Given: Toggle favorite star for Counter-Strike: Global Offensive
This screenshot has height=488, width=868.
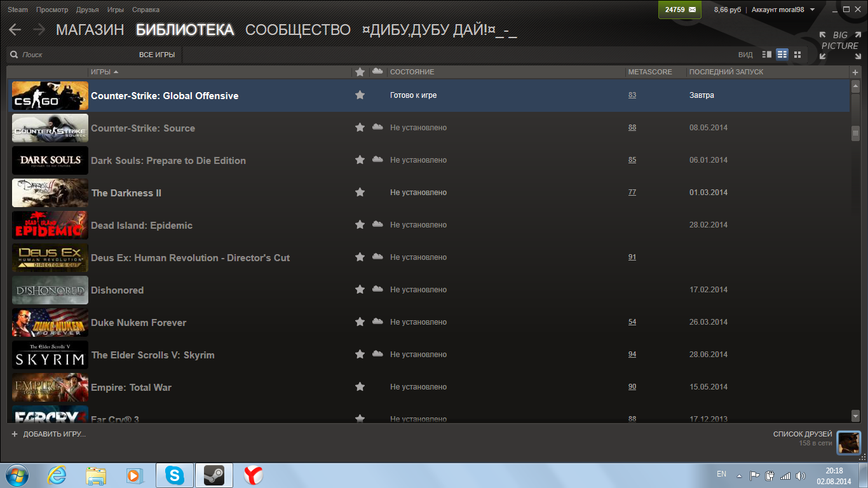Looking at the screenshot, I should pyautogui.click(x=360, y=95).
